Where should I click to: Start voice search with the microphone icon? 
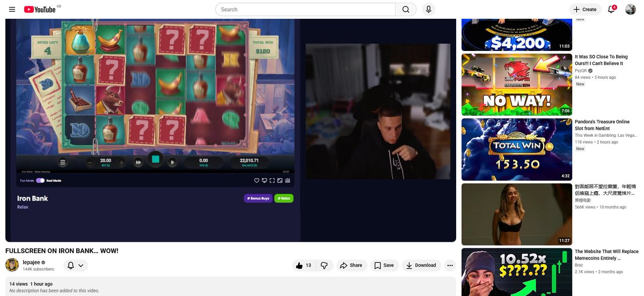pos(428,9)
